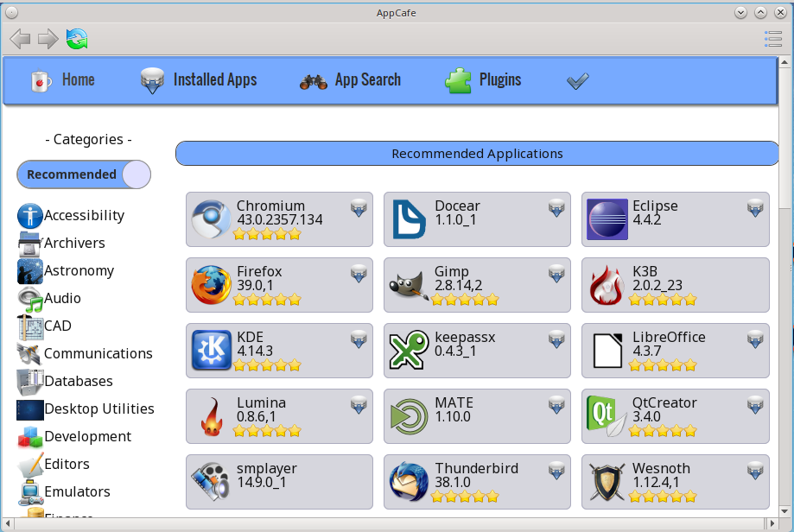Image resolution: width=794 pixels, height=532 pixels.
Task: Install Lumina via its download icon
Action: 359,404
